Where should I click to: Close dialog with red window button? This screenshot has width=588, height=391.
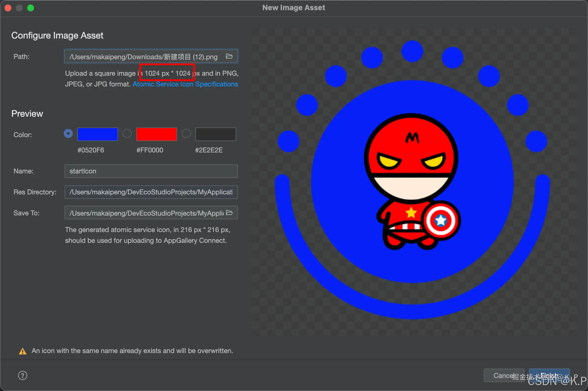pos(8,8)
